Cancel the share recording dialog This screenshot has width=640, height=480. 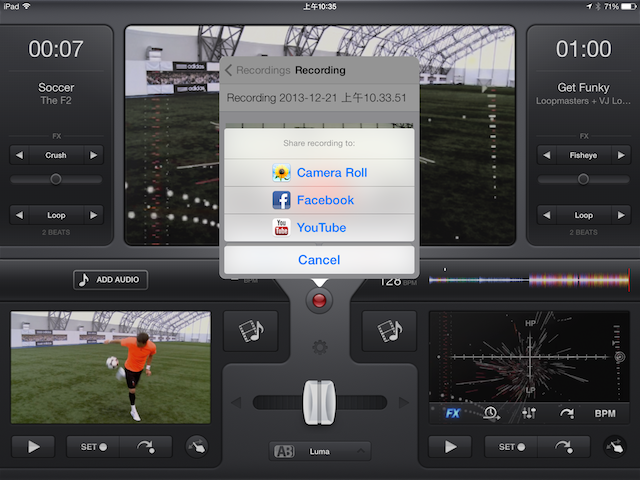(x=319, y=260)
